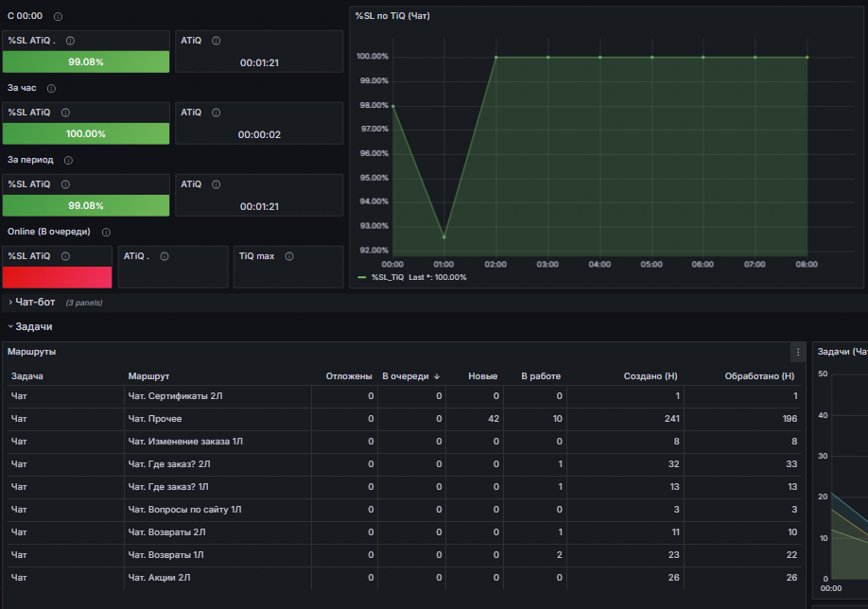Select the Чат. Прочее table row
This screenshot has width=868, height=609.
[x=154, y=419]
